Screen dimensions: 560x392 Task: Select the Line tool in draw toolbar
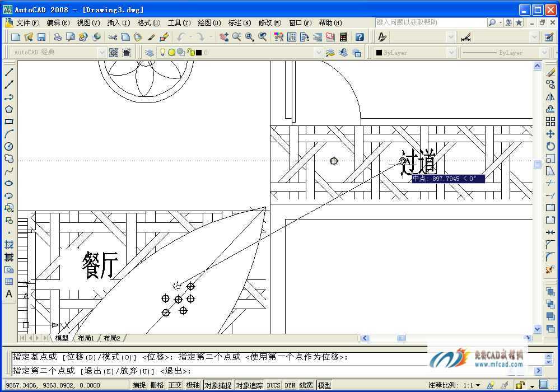[x=9, y=72]
